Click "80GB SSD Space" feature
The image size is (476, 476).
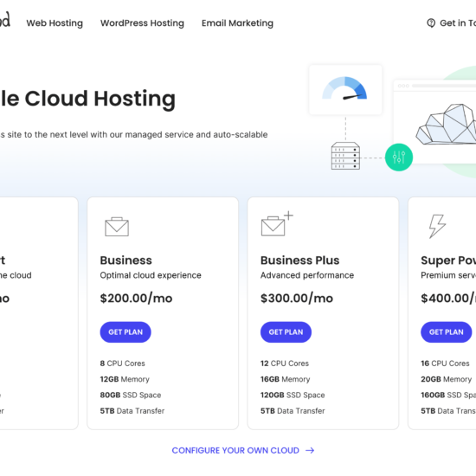pyautogui.click(x=131, y=395)
